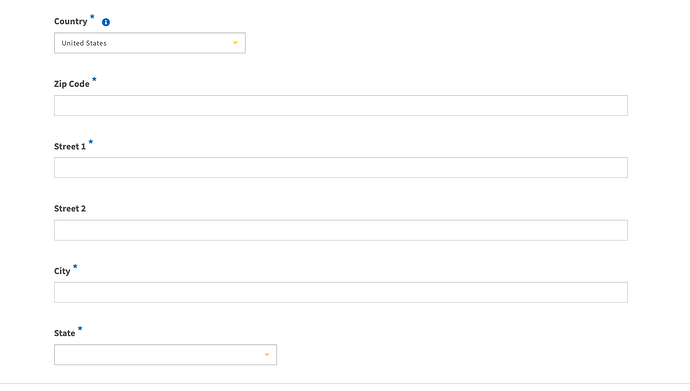The height and width of the screenshot is (391, 690).
Task: Click the Country info icon
Action: point(106,22)
